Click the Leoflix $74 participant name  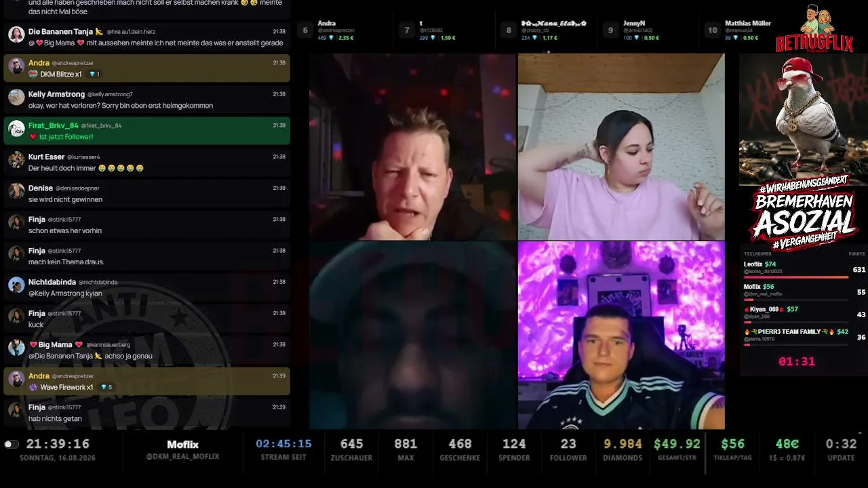(x=760, y=264)
